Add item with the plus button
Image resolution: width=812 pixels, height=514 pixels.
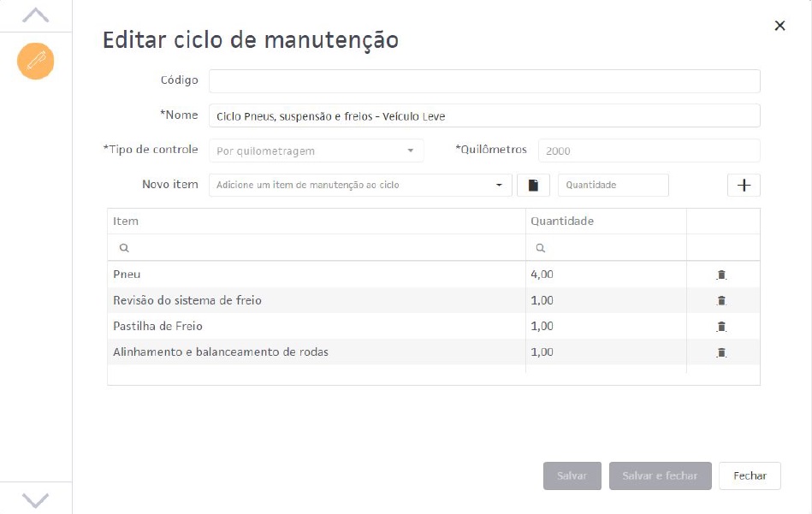744,186
